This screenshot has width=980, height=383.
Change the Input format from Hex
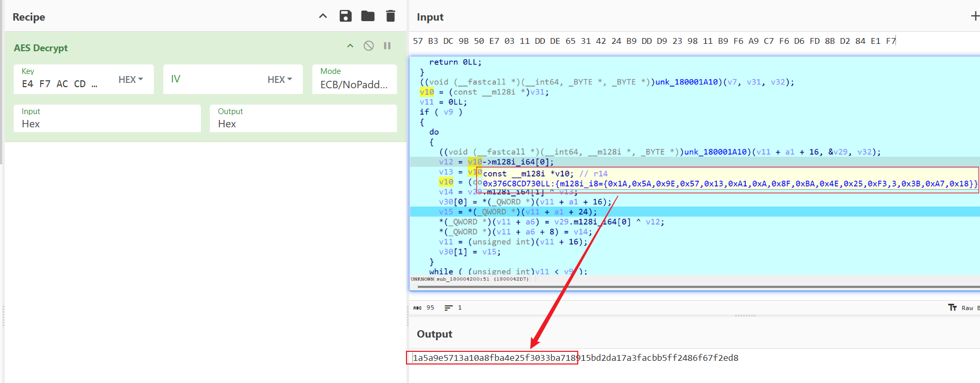tap(107, 124)
